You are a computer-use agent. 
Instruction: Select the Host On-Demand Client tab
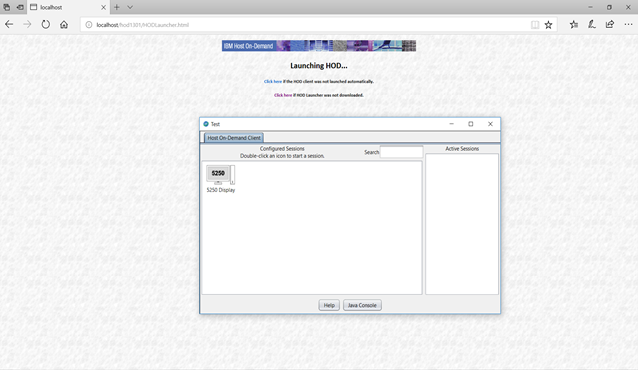click(234, 138)
